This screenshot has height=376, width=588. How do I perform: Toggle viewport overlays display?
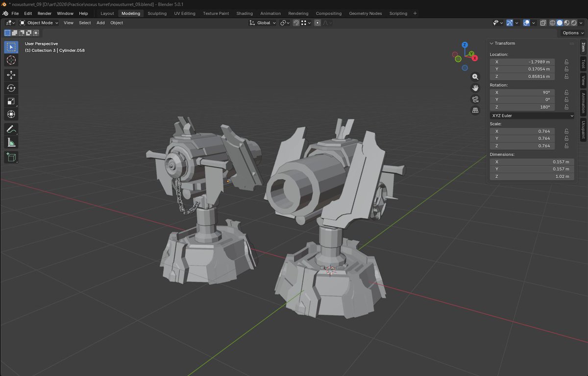pyautogui.click(x=526, y=23)
